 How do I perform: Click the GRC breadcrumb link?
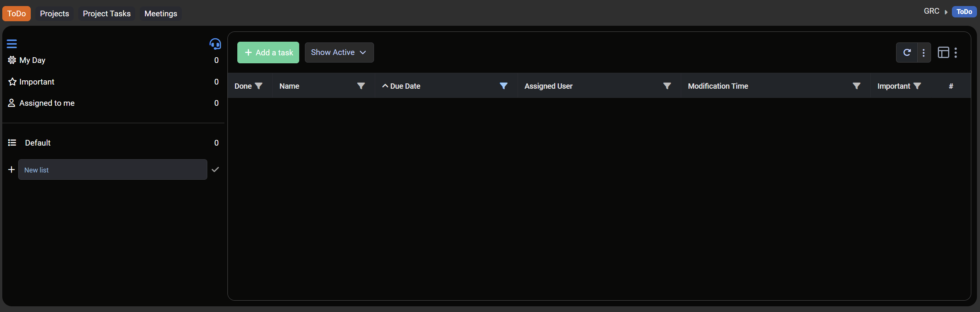tap(931, 11)
